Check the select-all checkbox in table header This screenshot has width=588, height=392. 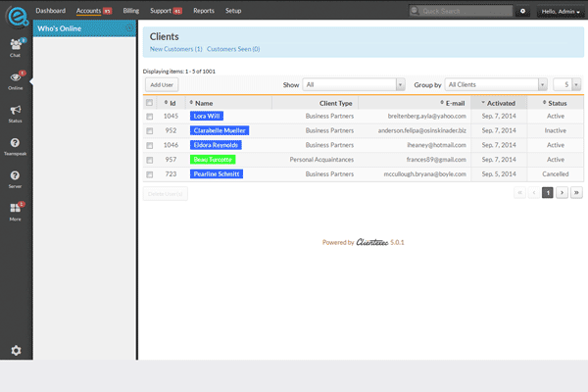coord(149,102)
